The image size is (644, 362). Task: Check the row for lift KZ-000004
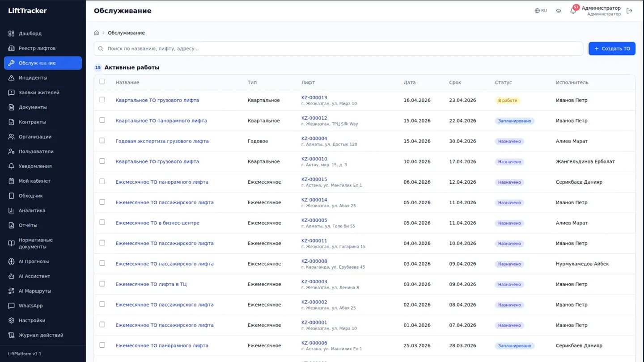[102, 141]
